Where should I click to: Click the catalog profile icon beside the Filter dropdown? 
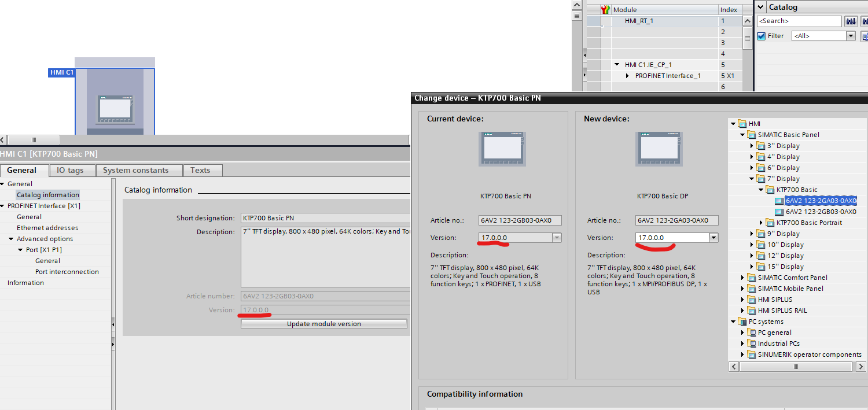tap(865, 36)
